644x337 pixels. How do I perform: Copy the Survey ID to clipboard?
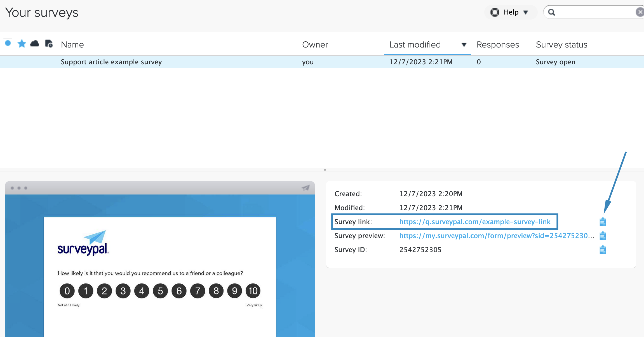[x=603, y=250]
